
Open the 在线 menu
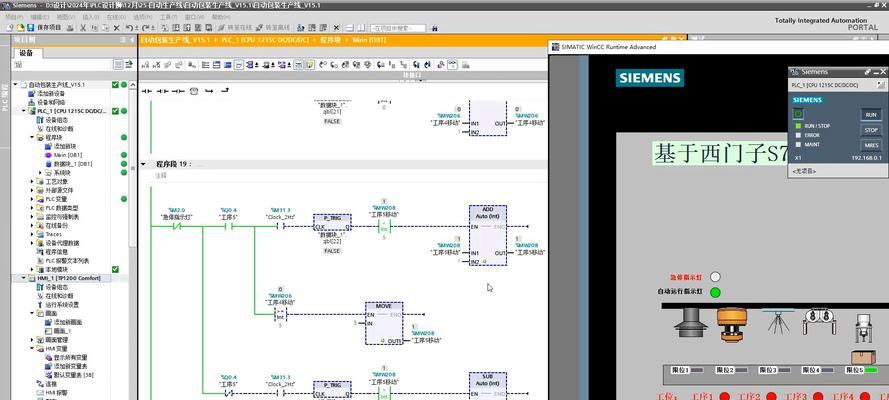pos(116,17)
